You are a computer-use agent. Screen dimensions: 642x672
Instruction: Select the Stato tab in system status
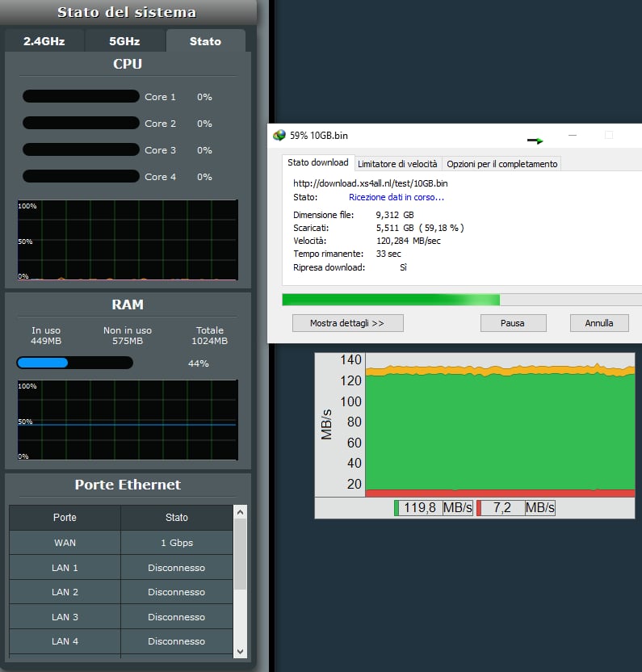click(205, 41)
